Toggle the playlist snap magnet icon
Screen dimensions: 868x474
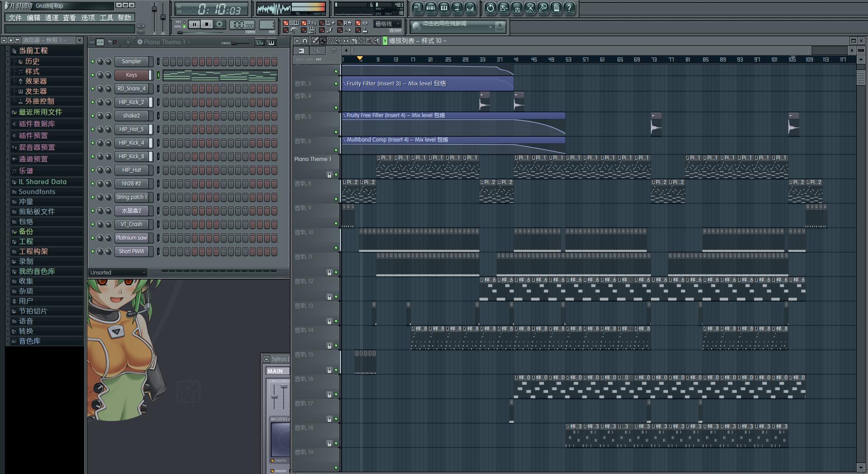pos(305,41)
